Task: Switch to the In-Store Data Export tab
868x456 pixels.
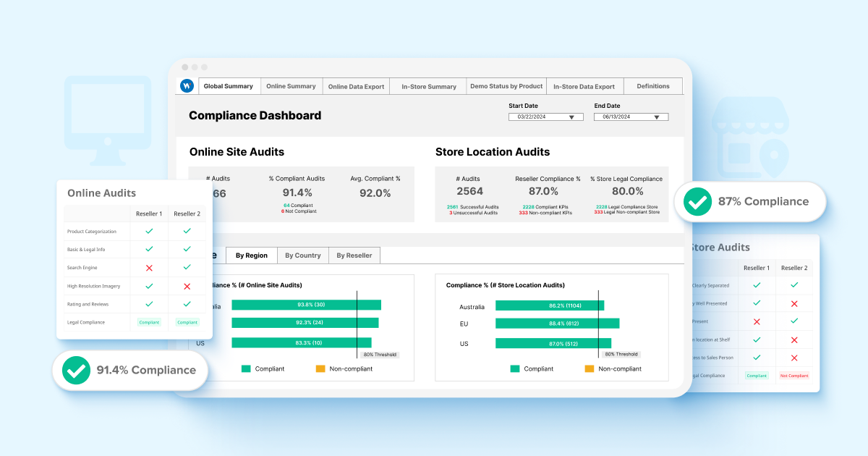Action: coord(584,87)
